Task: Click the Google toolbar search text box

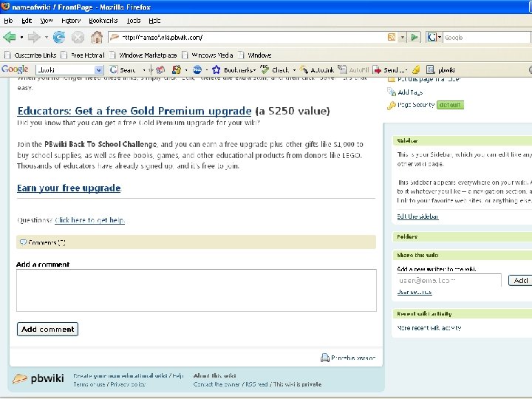Action: 65,70
